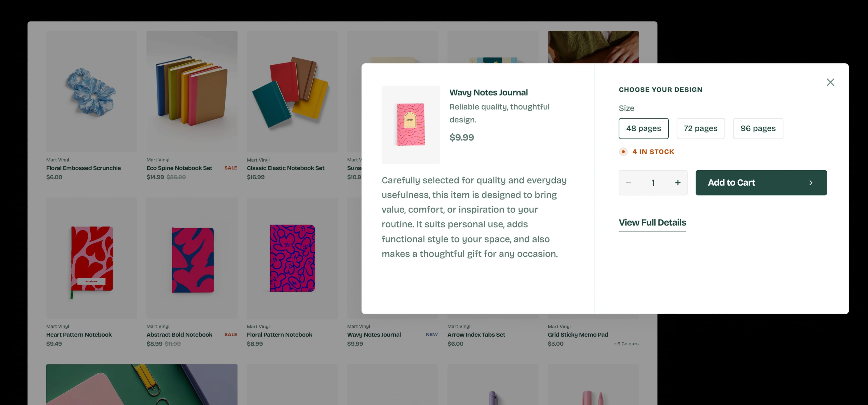
Task: Decrease quantity with the minus icon
Action: pyautogui.click(x=628, y=183)
